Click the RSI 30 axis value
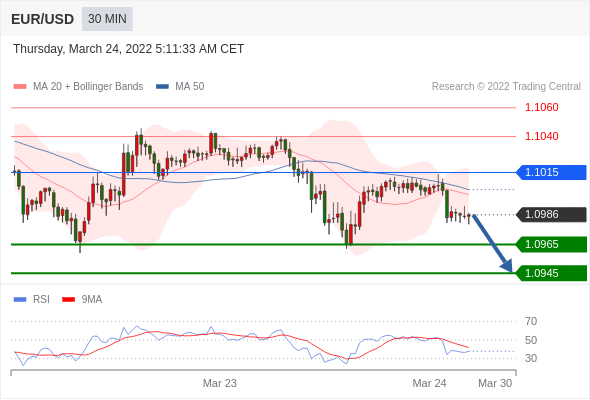This screenshot has height=400, width=590. (531, 358)
